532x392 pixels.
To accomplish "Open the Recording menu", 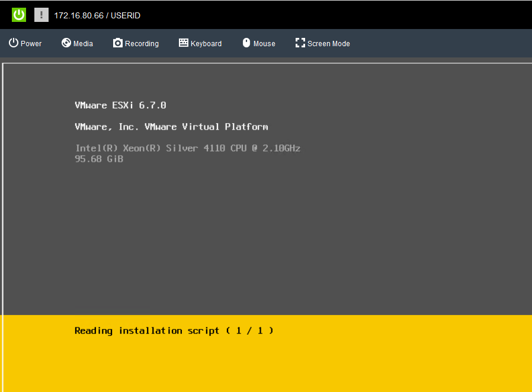I will tap(136, 43).
